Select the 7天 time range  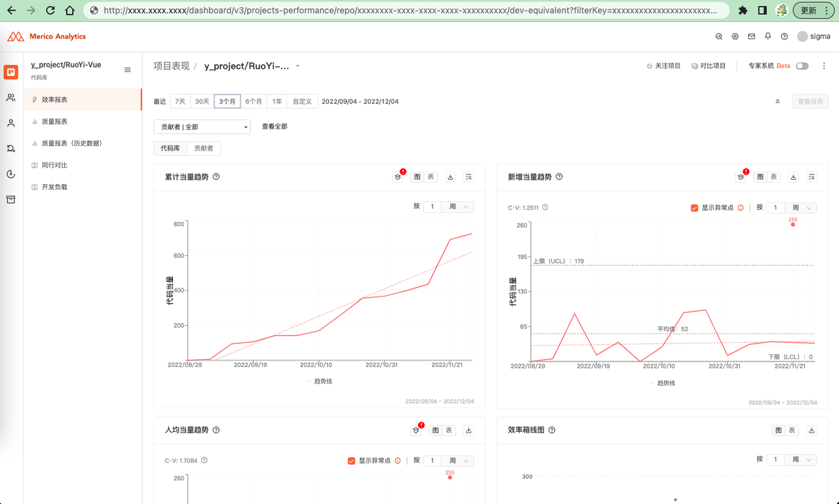[180, 102]
